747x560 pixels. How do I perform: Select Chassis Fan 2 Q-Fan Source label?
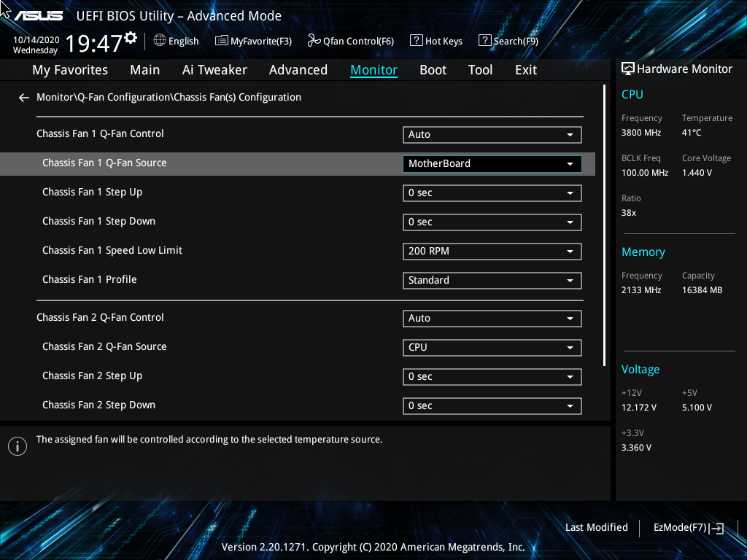click(104, 346)
